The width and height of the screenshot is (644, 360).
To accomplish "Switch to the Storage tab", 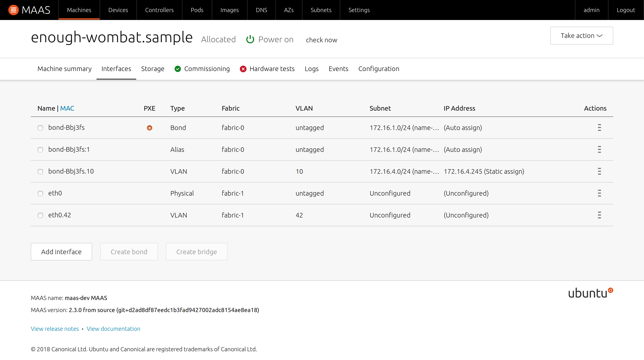I will coord(152,69).
